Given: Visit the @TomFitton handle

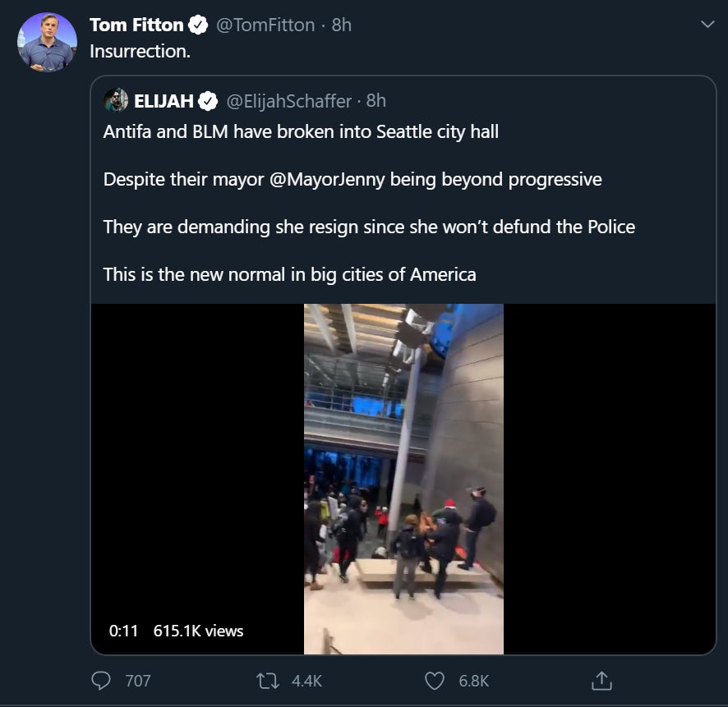Looking at the screenshot, I should 265,25.
